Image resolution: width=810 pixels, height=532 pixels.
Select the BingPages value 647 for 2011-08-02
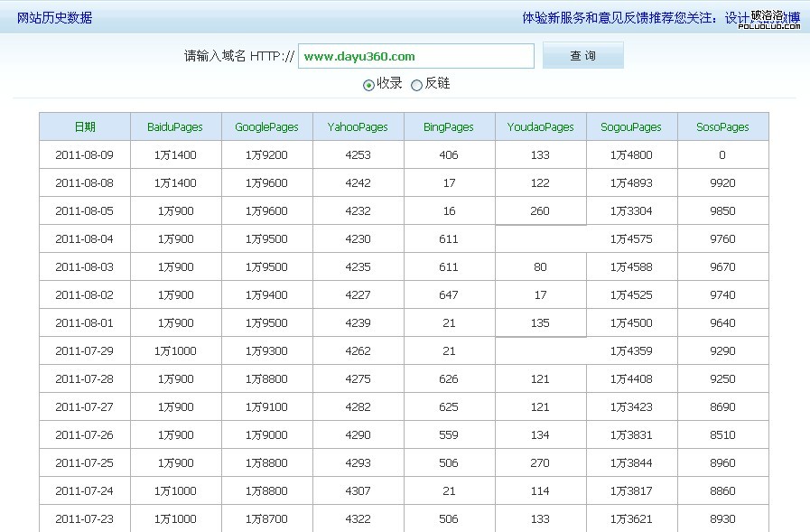point(448,294)
